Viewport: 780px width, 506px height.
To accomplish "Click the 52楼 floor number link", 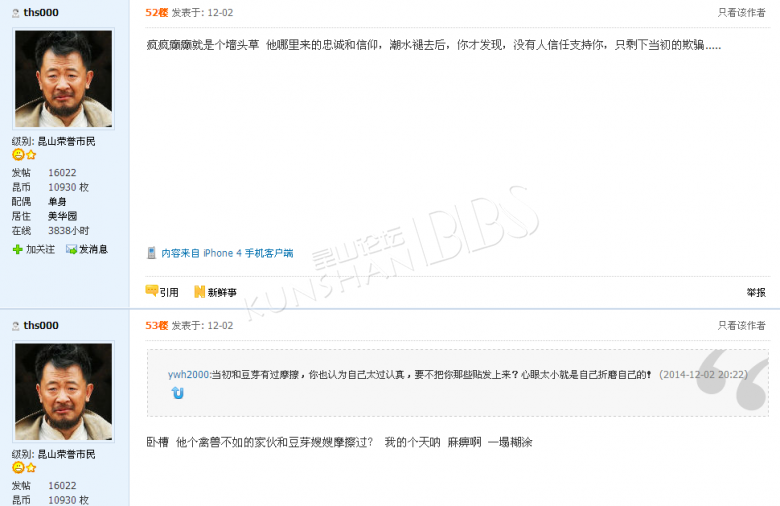I will [x=157, y=12].
